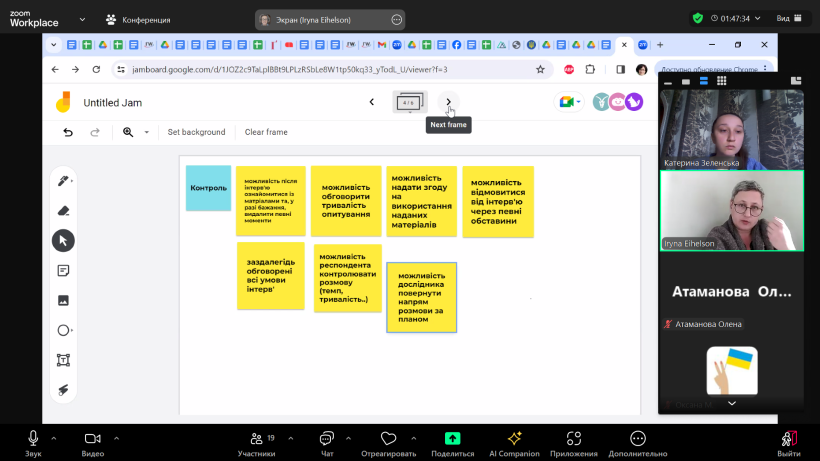This screenshot has width=820, height=461.
Task: Toggle Chrome side panel icon
Action: (620, 70)
